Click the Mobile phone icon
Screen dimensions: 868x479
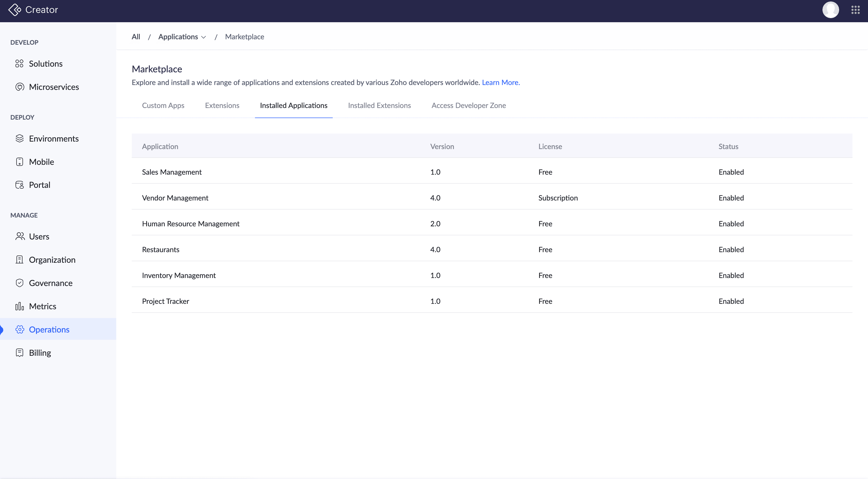point(20,162)
